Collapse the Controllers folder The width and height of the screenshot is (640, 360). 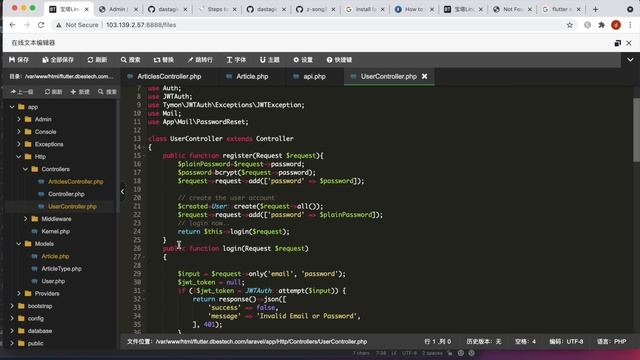pos(25,169)
